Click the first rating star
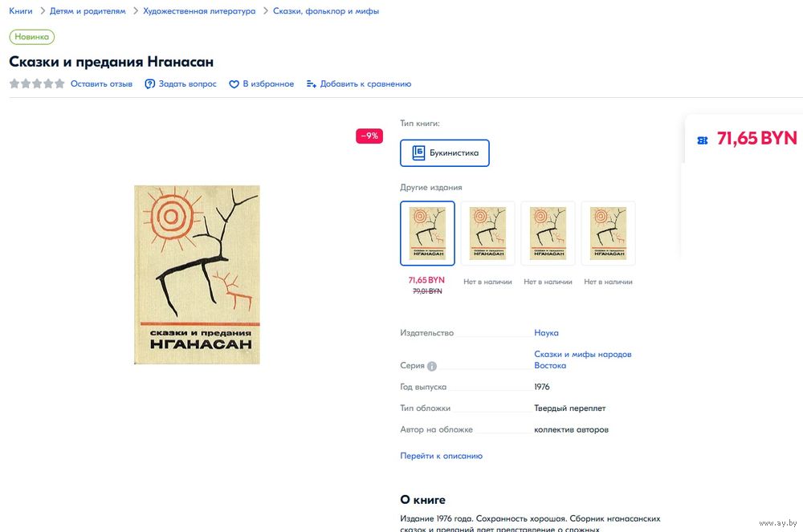This screenshot has height=532, width=803. [14, 83]
